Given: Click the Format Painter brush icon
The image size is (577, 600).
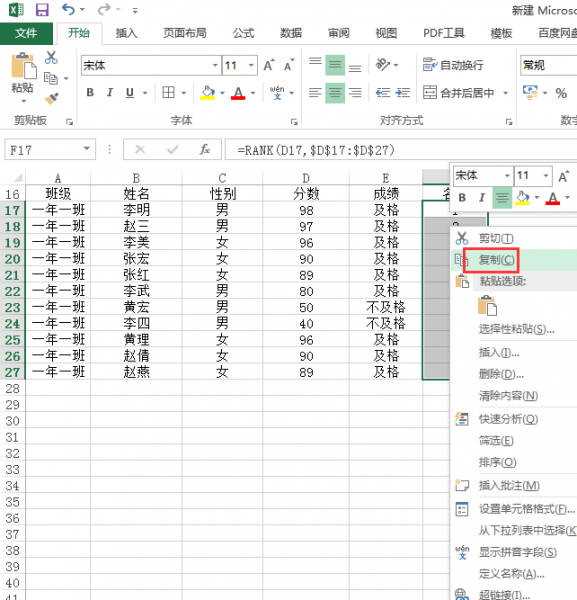Looking at the screenshot, I should (51, 98).
